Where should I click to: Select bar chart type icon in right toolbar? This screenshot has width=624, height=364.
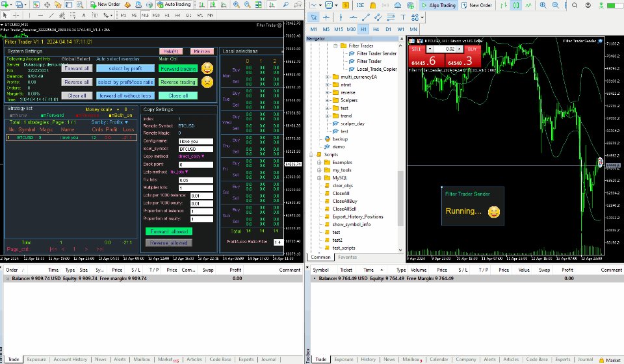click(x=504, y=5)
